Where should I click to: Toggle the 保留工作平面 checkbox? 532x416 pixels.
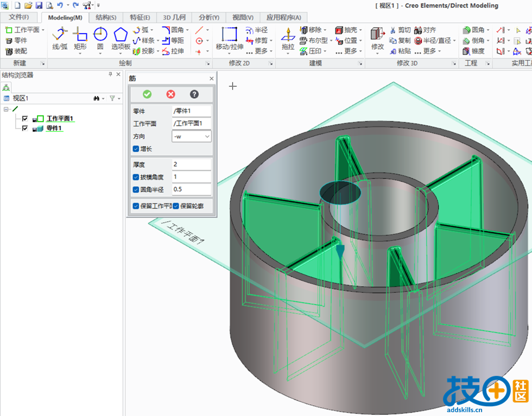coord(136,206)
